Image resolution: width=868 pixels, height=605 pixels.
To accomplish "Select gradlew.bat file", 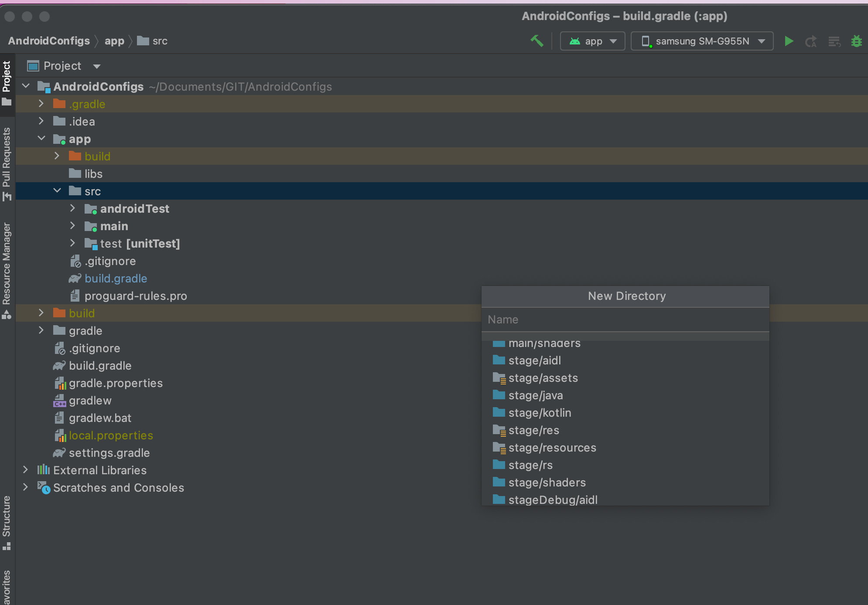I will [x=100, y=418].
